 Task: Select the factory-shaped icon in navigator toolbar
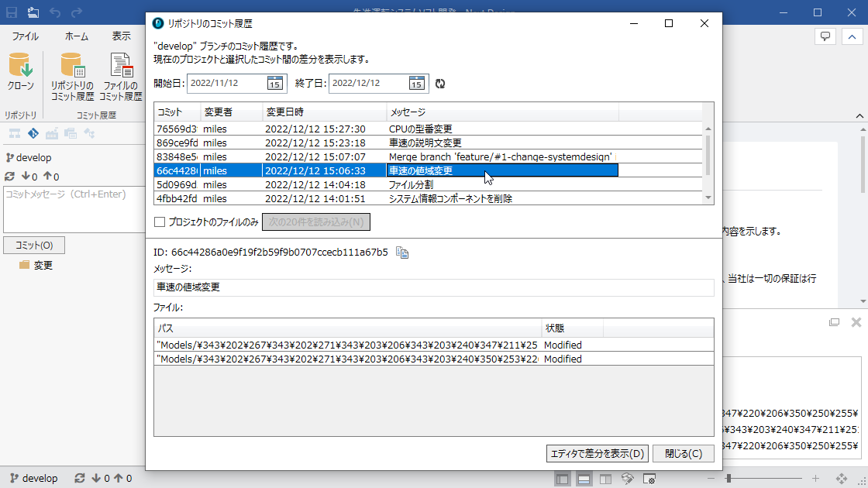click(x=52, y=133)
